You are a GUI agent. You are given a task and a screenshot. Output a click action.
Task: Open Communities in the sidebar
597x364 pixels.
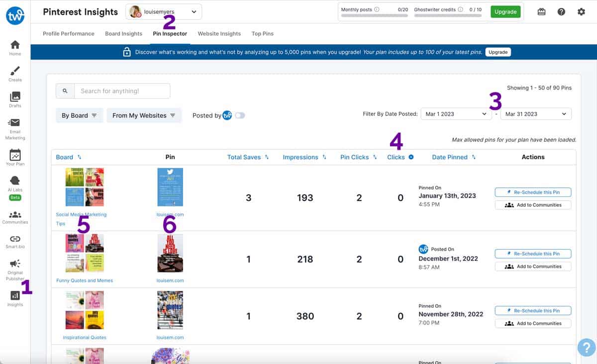click(15, 217)
